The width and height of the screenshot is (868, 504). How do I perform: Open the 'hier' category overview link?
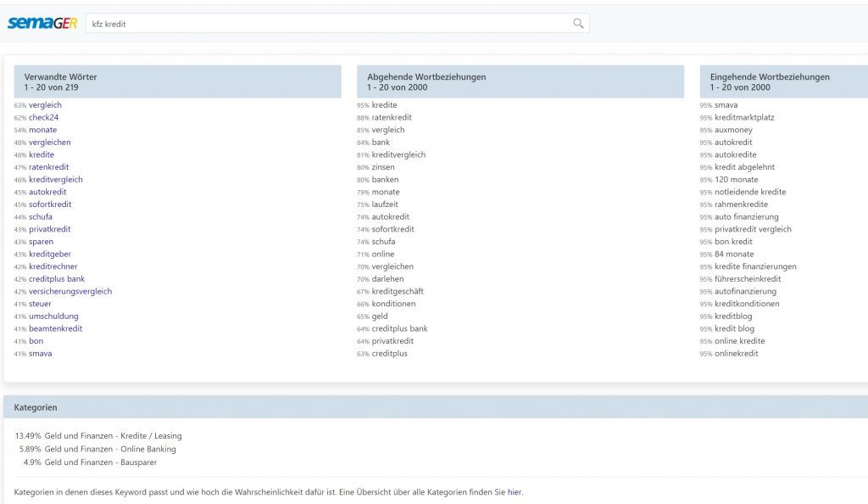pyautogui.click(x=515, y=492)
